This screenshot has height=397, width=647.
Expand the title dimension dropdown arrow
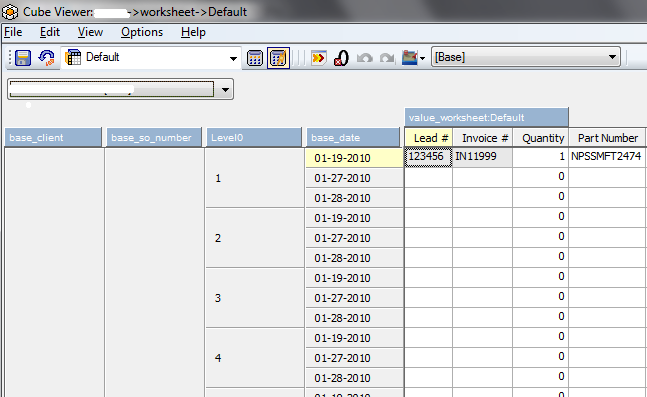[225, 90]
